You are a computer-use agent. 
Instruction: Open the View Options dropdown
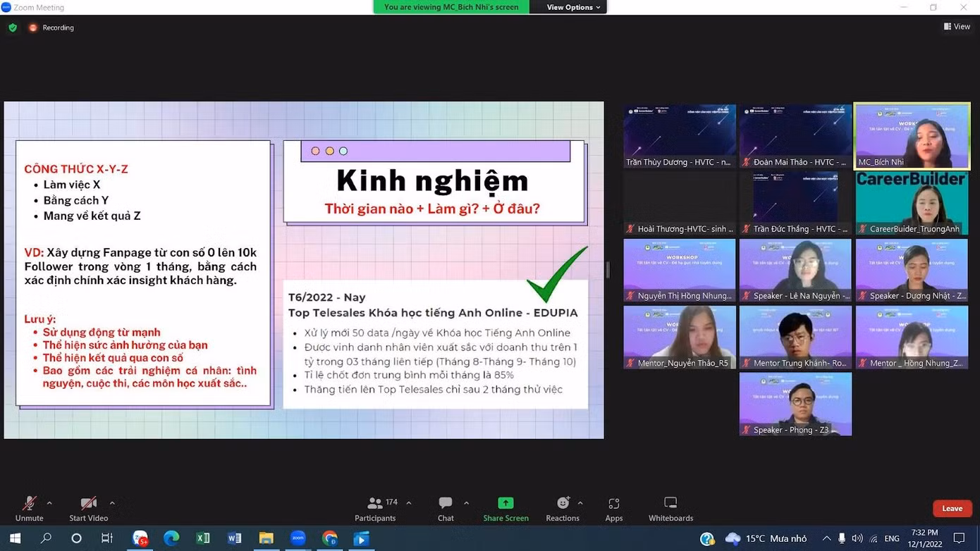[x=573, y=7]
